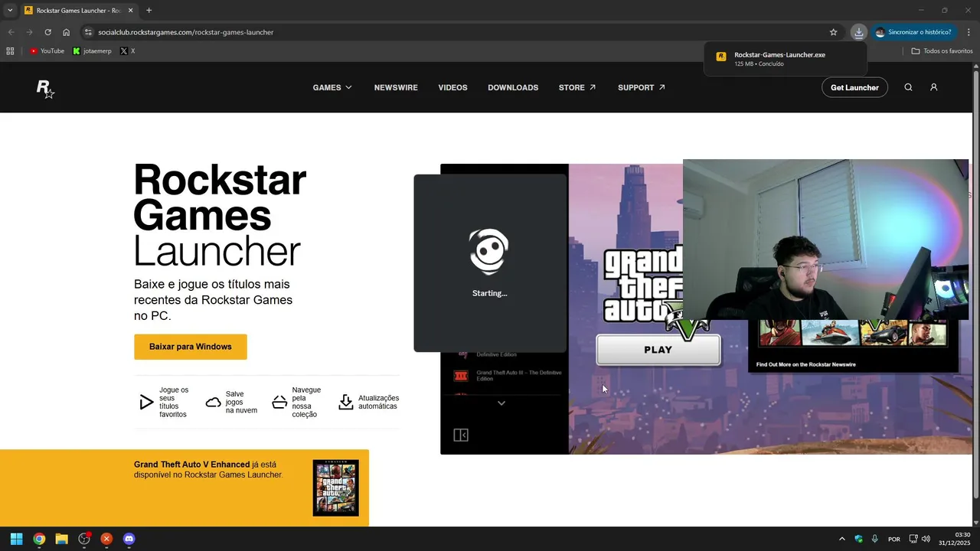Open the search icon in site header
Image resolution: width=980 pixels, height=551 pixels.
pos(908,87)
